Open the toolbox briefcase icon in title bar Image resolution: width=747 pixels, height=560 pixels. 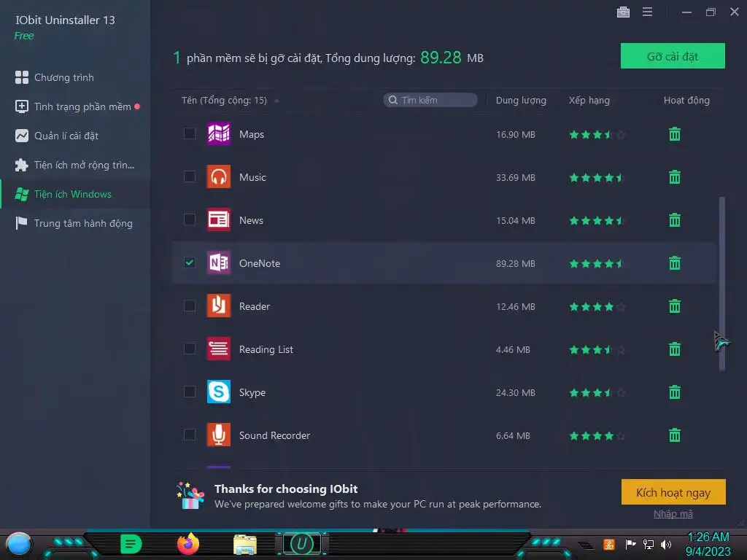[x=623, y=12]
